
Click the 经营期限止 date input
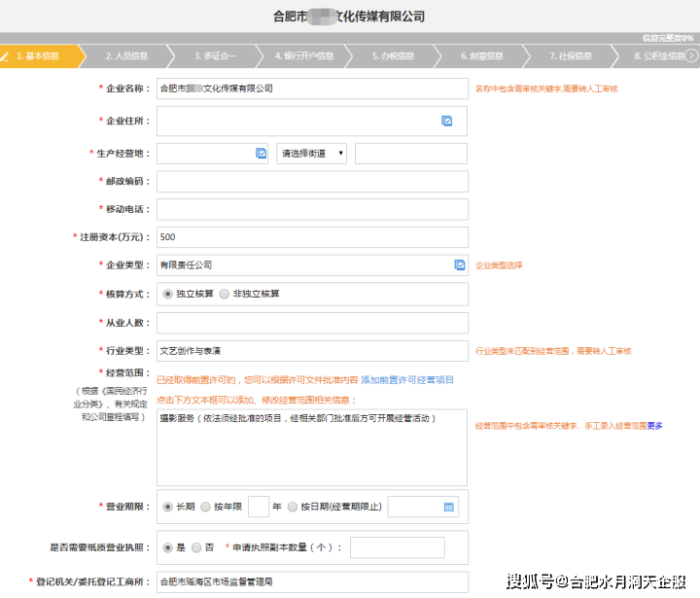pyautogui.click(x=423, y=507)
